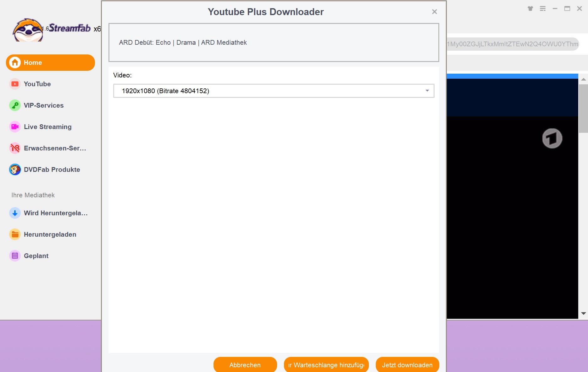Click the DVDFab Produkte icon
This screenshot has height=372, width=588.
[15, 170]
